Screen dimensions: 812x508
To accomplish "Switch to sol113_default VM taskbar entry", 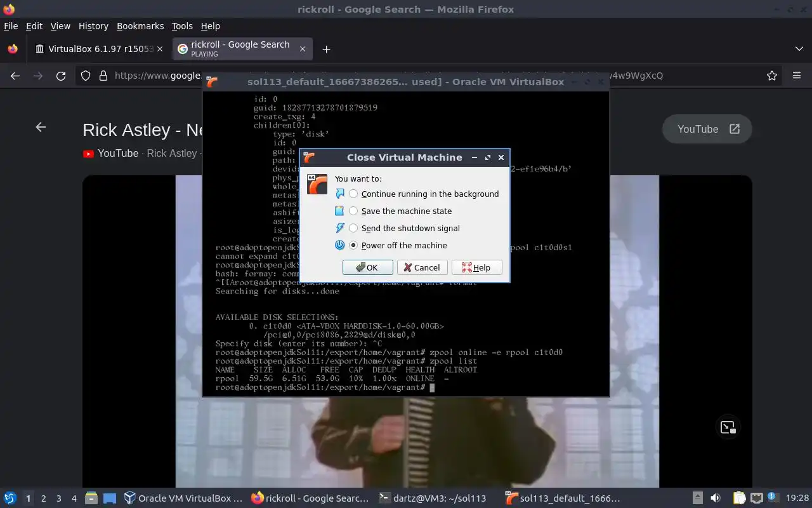I will pos(563,498).
